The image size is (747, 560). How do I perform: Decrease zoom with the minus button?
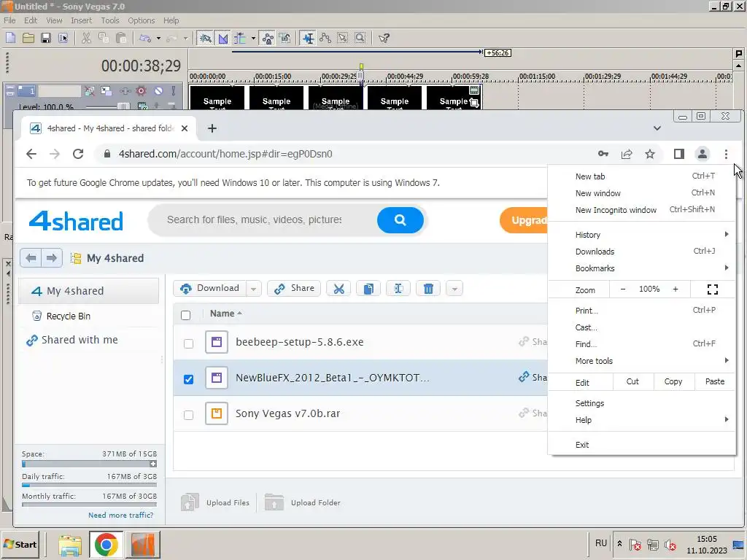pyautogui.click(x=623, y=289)
